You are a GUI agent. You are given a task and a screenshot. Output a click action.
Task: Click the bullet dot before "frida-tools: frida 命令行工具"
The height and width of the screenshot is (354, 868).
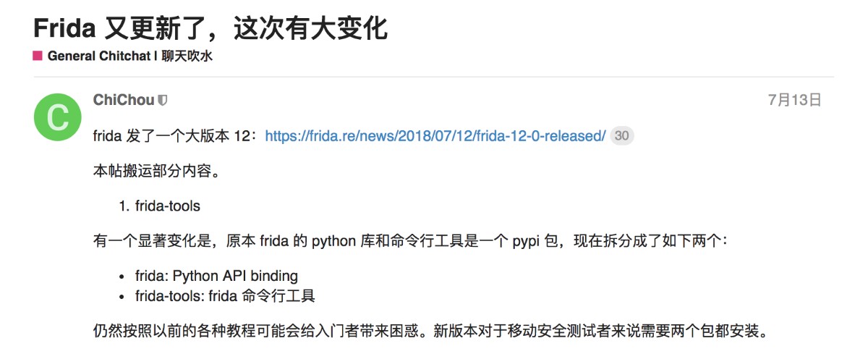click(122, 296)
